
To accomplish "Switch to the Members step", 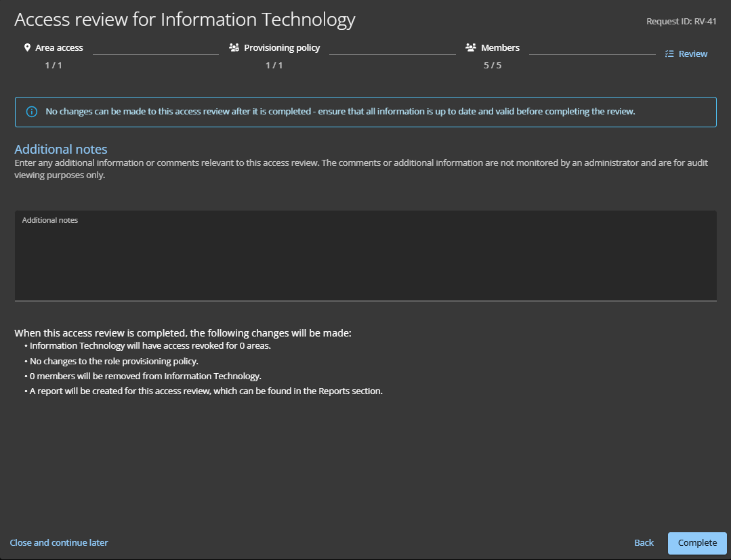I will click(500, 48).
